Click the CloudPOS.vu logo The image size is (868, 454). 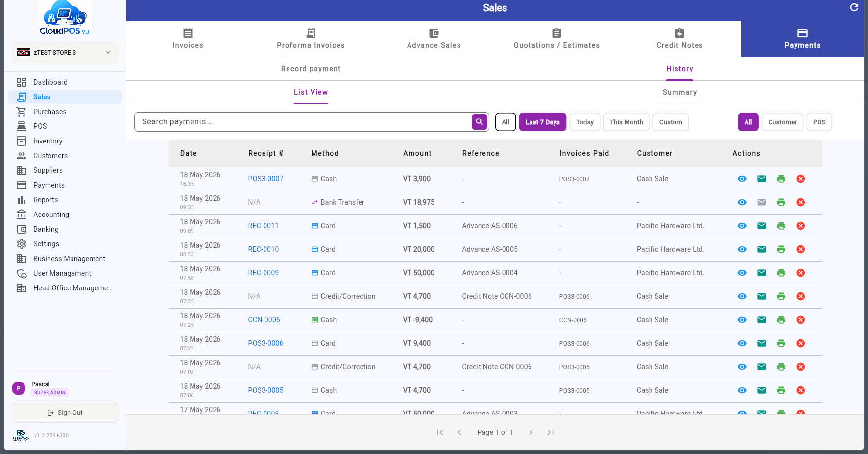click(x=65, y=18)
